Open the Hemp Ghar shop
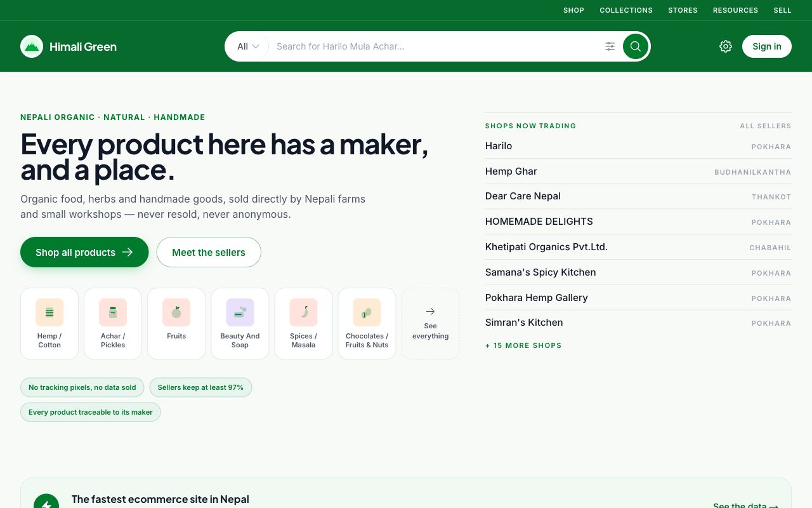 pos(638,171)
